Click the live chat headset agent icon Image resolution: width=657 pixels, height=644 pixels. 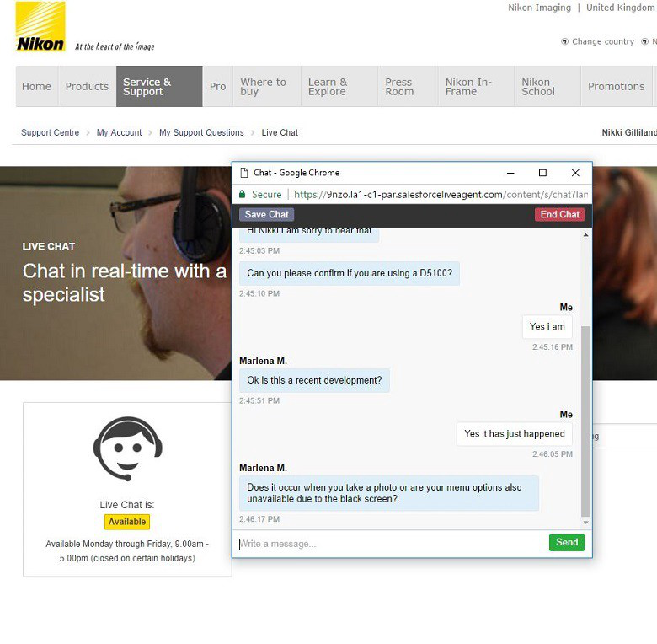tap(127, 448)
